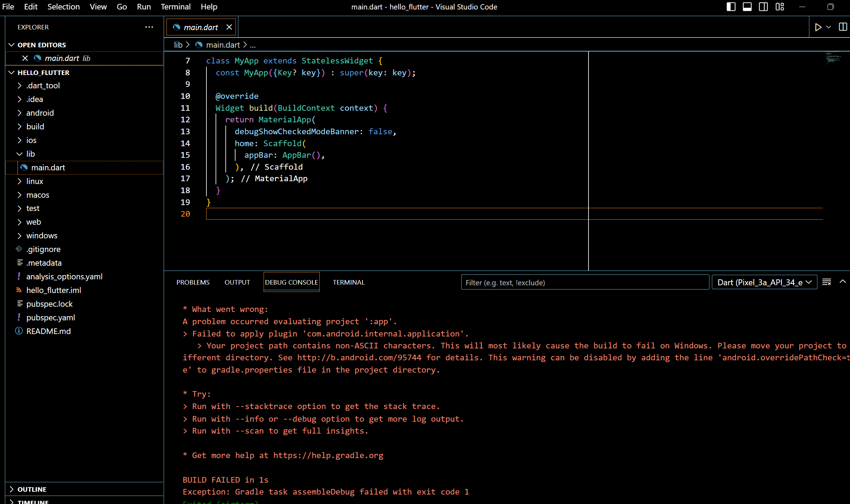Open analysis_options.yaml file
850x504 pixels.
click(84, 277)
